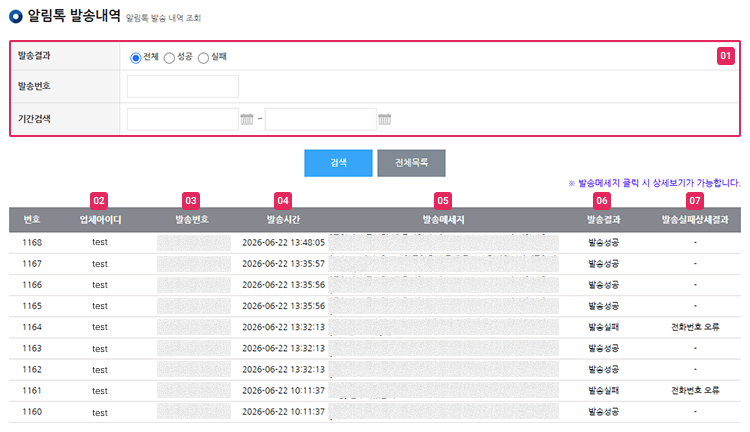Image resolution: width=750 pixels, height=432 pixels.
Task: Click 발송성공 result in row 1165
Action: tap(603, 306)
